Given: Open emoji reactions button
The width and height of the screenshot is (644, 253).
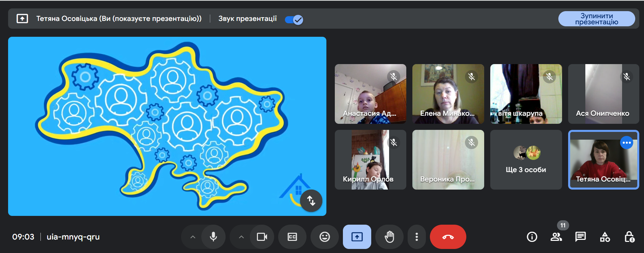Looking at the screenshot, I should 325,237.
